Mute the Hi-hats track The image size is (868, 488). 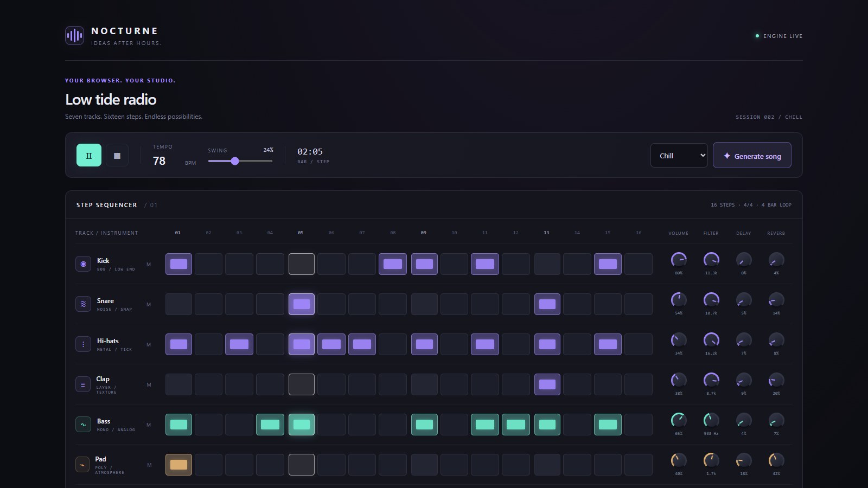(149, 345)
